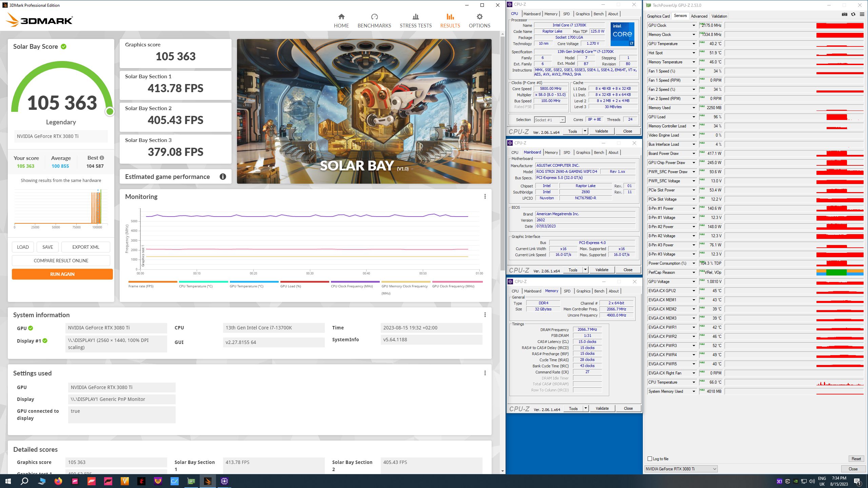Screen dimensions: 868x488
Task: Open the volume tray icon
Action: (x=812, y=481)
